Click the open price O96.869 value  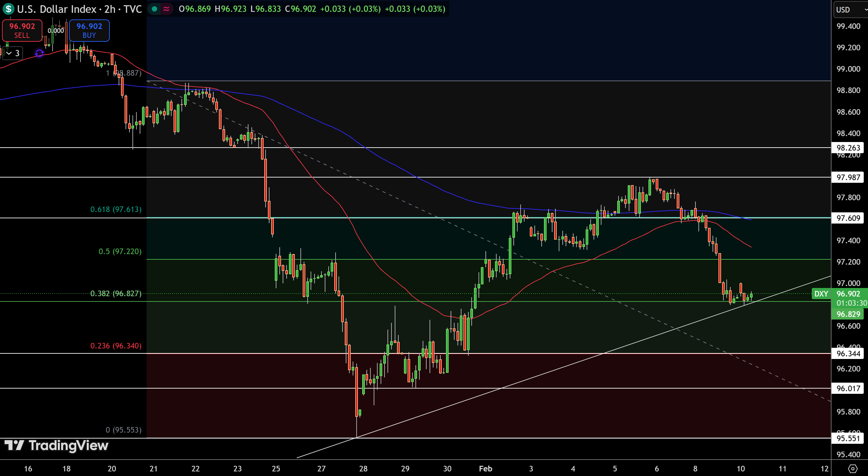click(x=195, y=9)
